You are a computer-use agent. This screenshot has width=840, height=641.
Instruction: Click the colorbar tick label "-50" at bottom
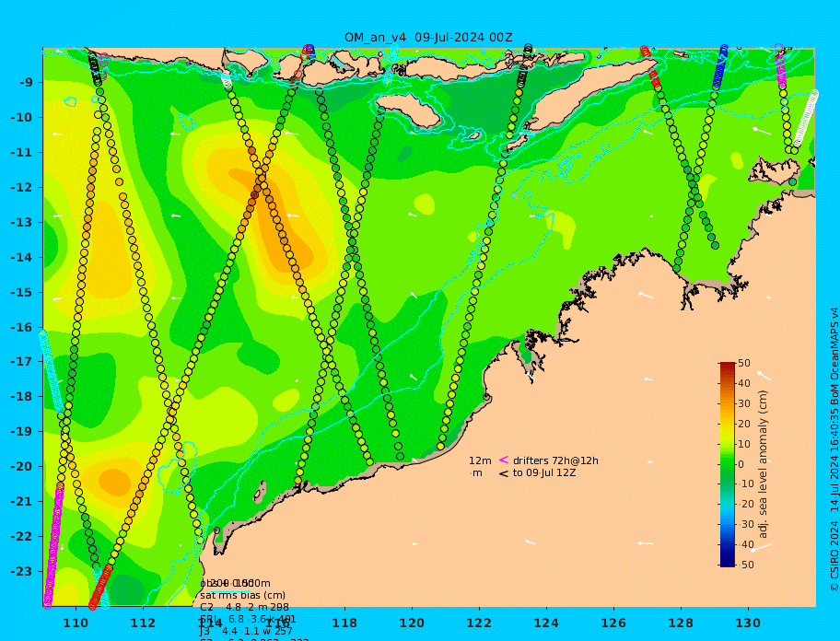point(744,565)
